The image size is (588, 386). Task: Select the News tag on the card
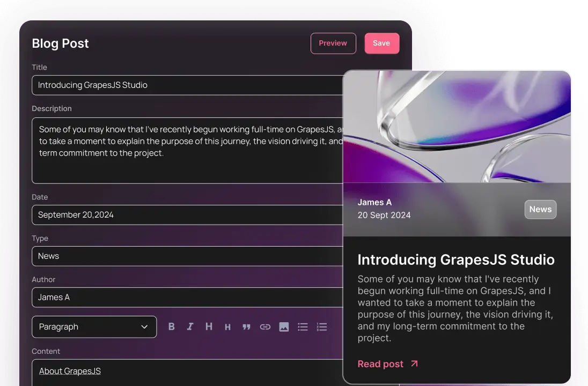tap(540, 210)
